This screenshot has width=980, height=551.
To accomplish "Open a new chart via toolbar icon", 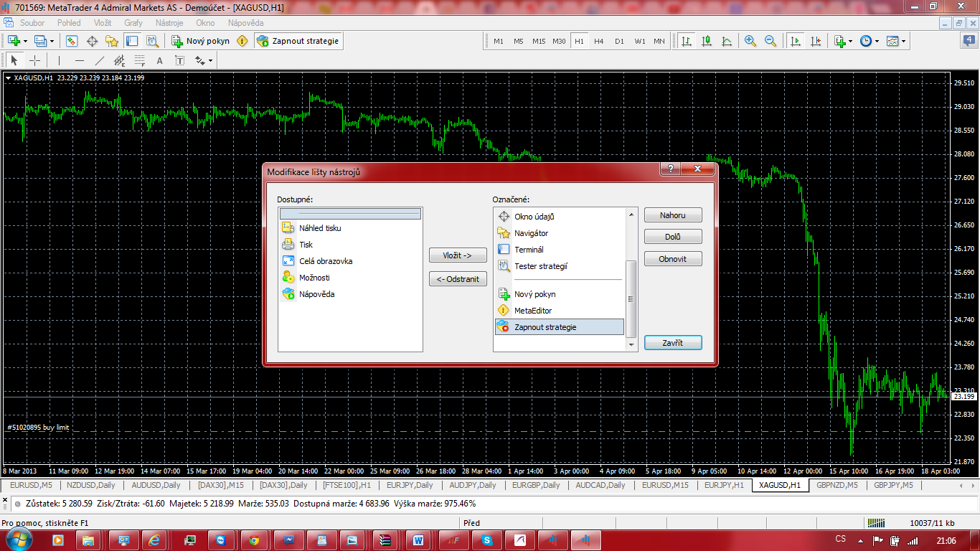I will 14,41.
